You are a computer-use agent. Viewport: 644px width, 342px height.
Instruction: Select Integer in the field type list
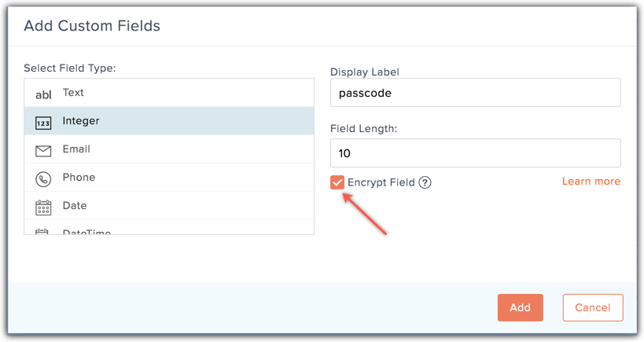[x=169, y=121]
